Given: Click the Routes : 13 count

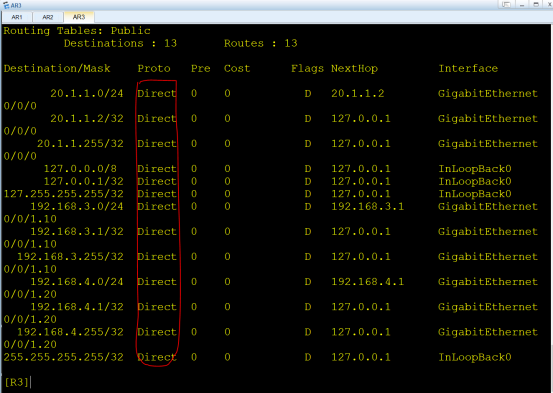Looking at the screenshot, I should point(261,43).
